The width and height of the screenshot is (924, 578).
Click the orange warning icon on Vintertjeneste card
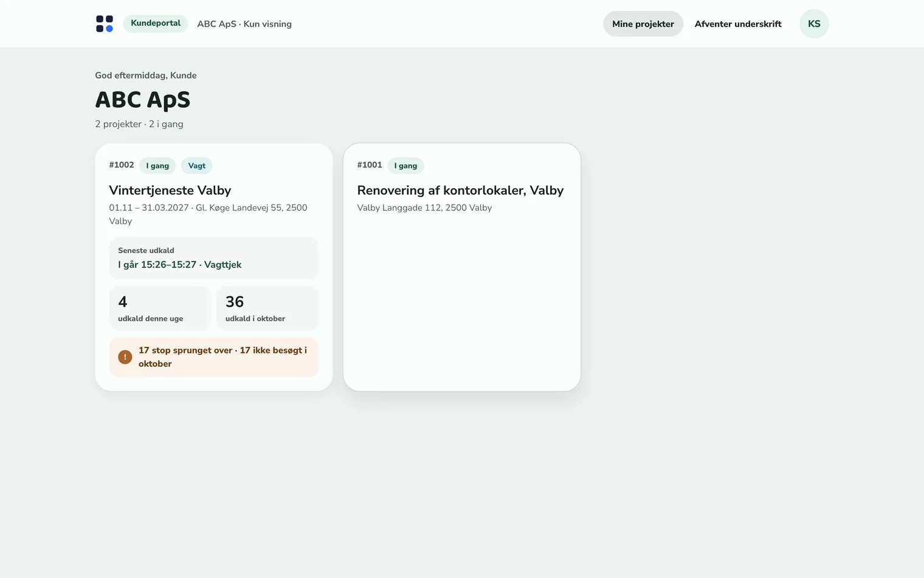[x=125, y=357]
